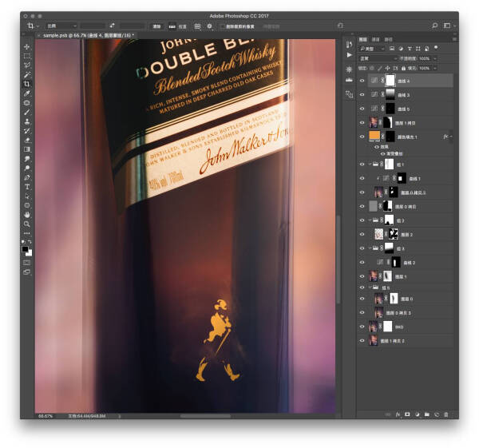Hide the 曲线 2 layer
This screenshot has width=479, height=448.
point(362,263)
